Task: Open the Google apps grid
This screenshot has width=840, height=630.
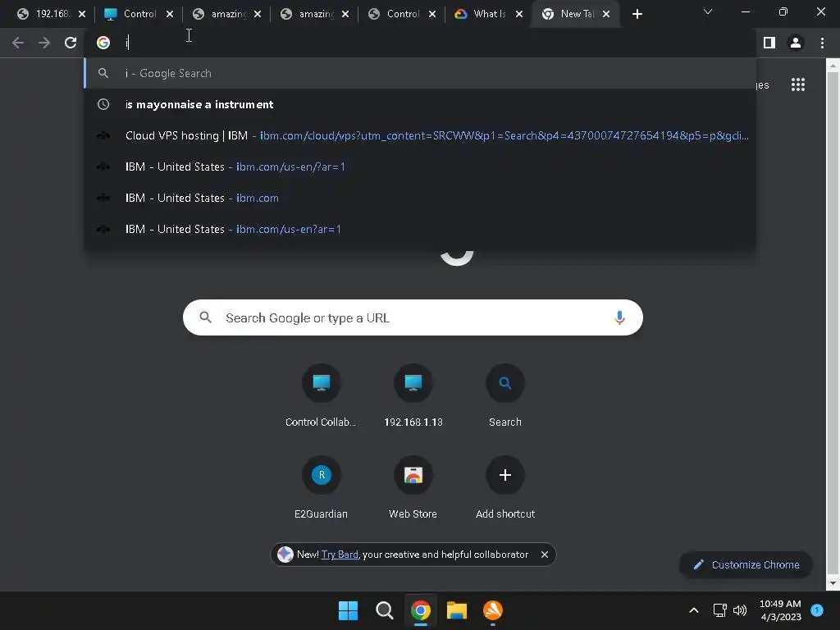Action: 798,84
